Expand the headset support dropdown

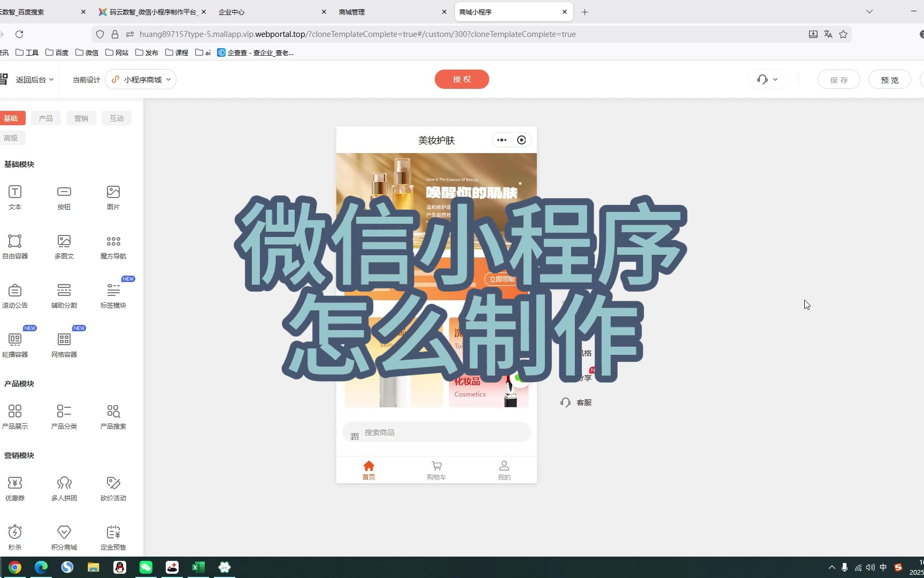767,80
